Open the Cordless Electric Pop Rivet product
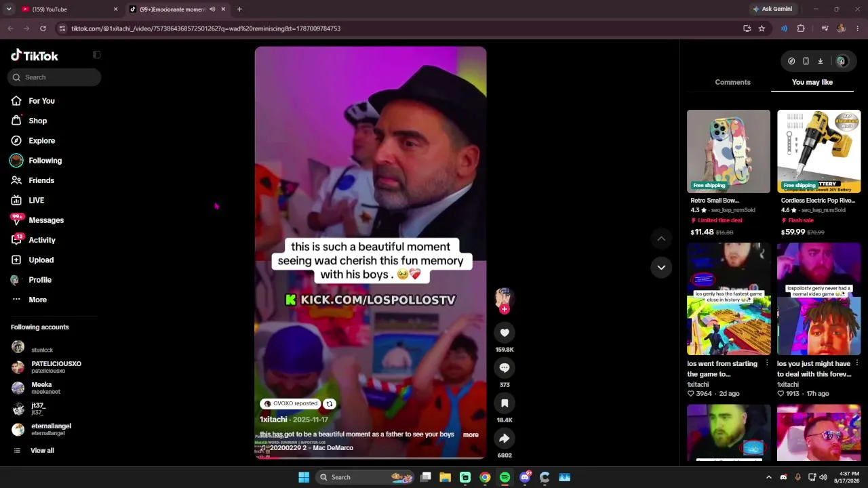Screen dimensions: 868x488 [818, 151]
